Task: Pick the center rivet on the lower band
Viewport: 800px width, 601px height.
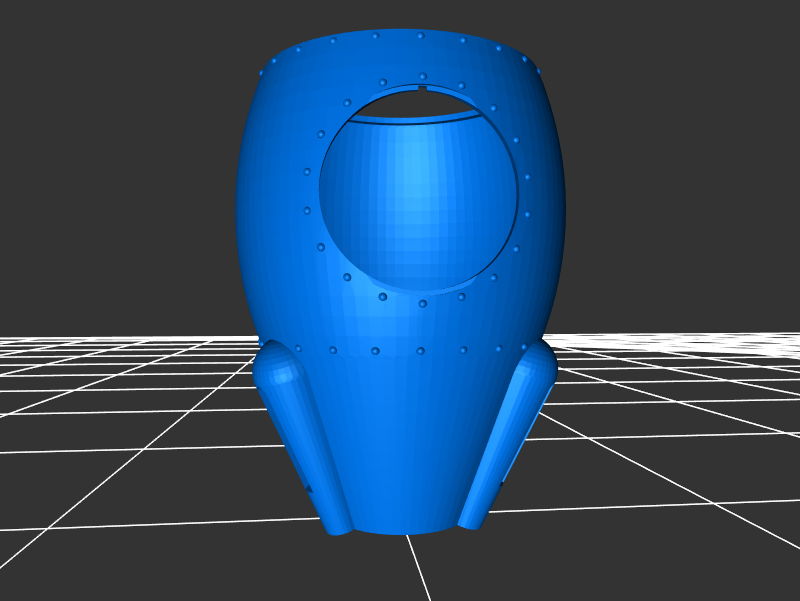Action: pos(420,351)
